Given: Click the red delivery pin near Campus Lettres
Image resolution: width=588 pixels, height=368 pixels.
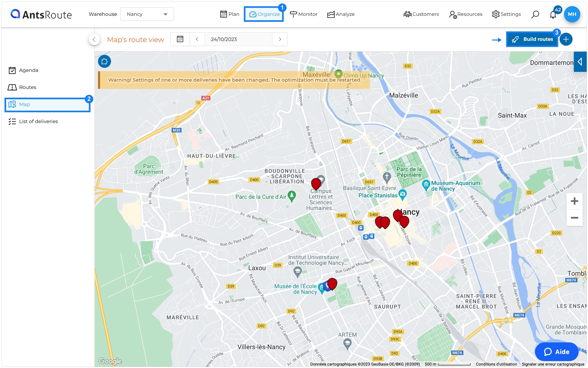Looking at the screenshot, I should coord(316,184).
